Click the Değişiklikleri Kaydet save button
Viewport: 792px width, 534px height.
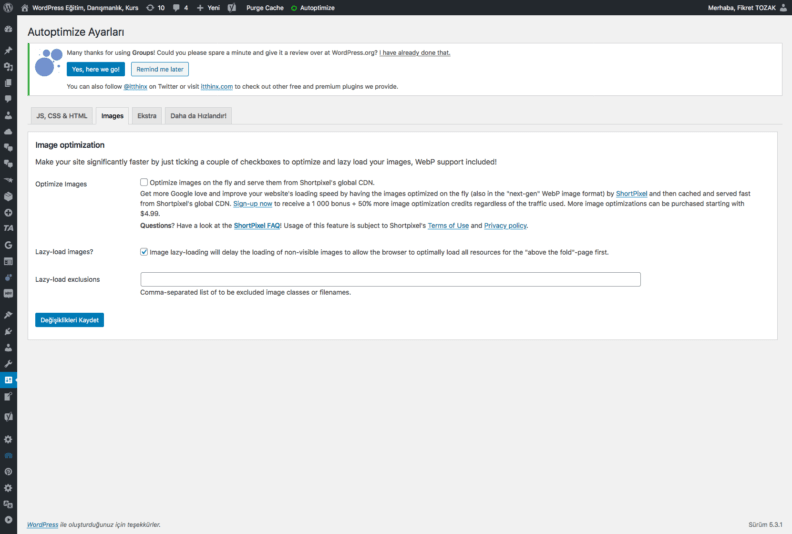pyautogui.click(x=70, y=320)
